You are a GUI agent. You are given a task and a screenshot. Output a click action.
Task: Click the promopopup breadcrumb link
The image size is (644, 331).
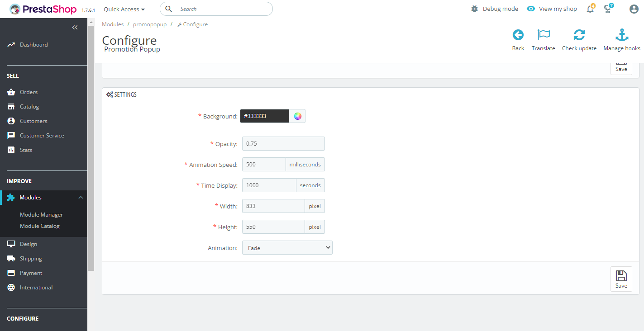point(150,24)
